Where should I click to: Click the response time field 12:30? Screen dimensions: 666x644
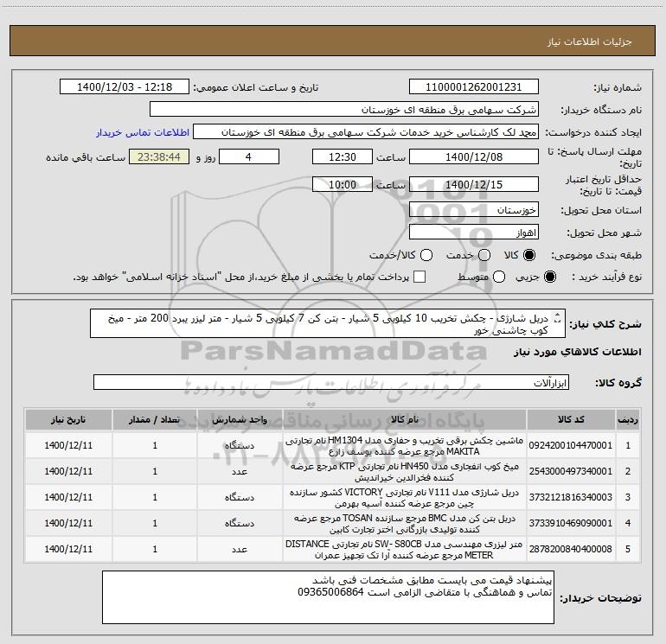(343, 156)
